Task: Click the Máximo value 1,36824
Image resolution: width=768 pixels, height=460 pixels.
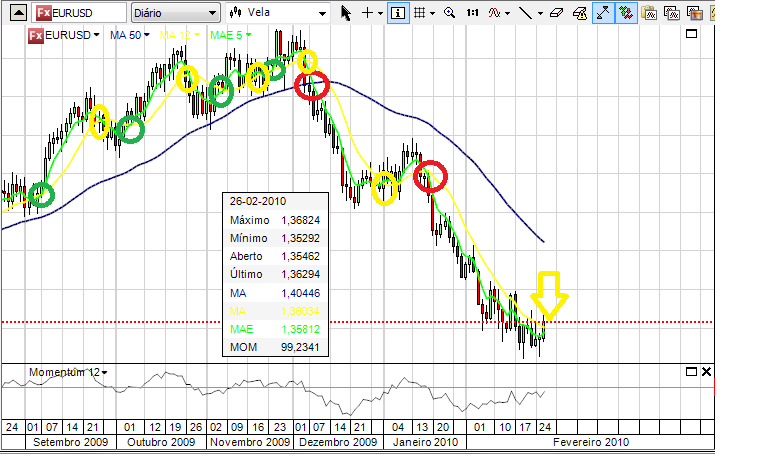Action: click(x=301, y=220)
